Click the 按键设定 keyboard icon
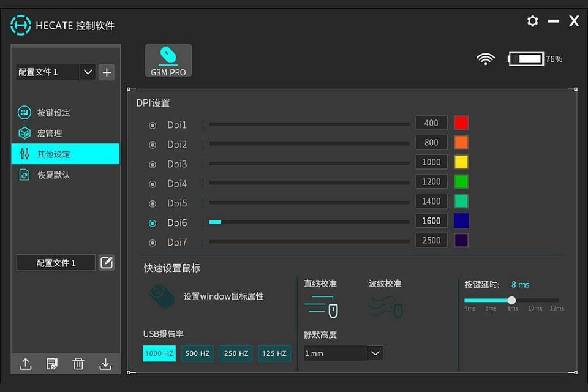The image size is (588, 392). coord(24,113)
